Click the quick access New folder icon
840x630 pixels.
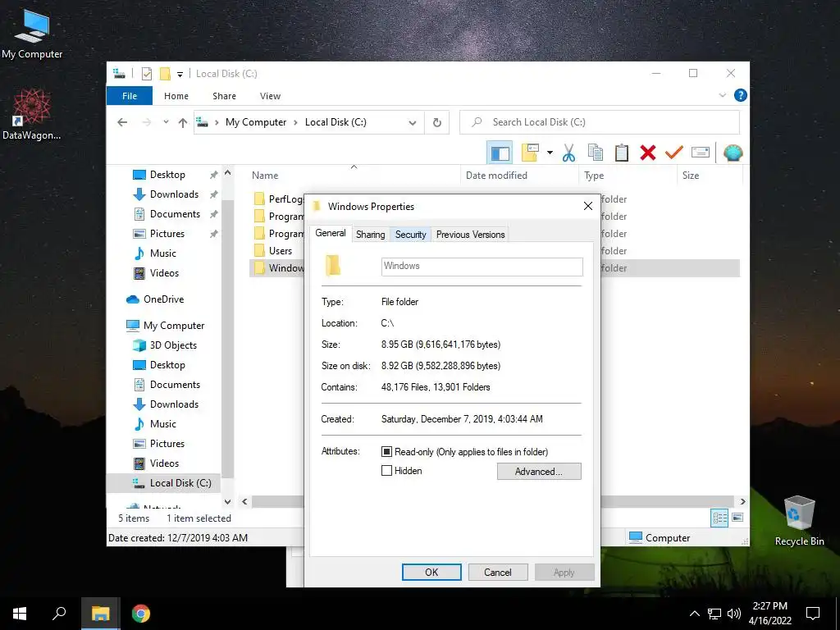(x=165, y=74)
